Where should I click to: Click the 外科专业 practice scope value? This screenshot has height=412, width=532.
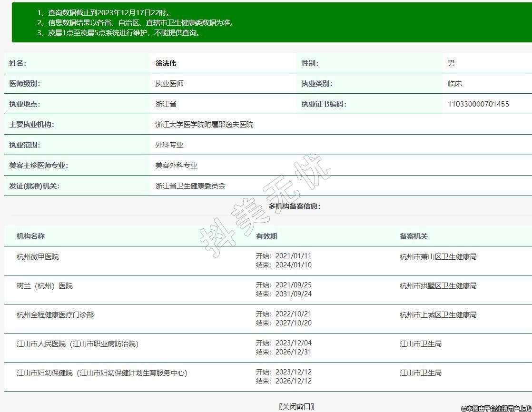tap(169, 145)
